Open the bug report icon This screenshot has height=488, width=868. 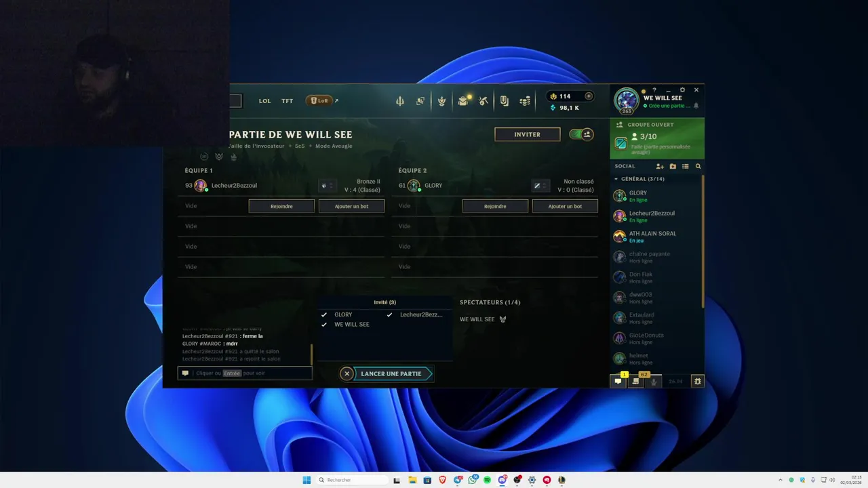697,382
